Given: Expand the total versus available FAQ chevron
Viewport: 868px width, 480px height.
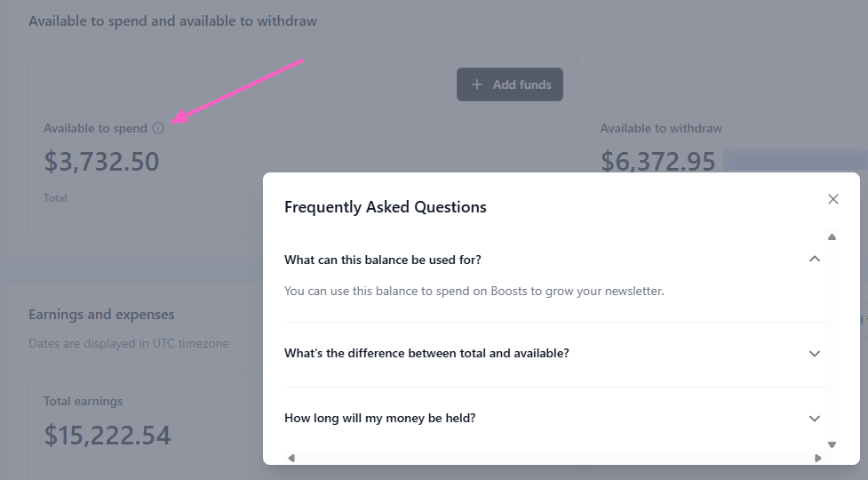Looking at the screenshot, I should click(814, 353).
